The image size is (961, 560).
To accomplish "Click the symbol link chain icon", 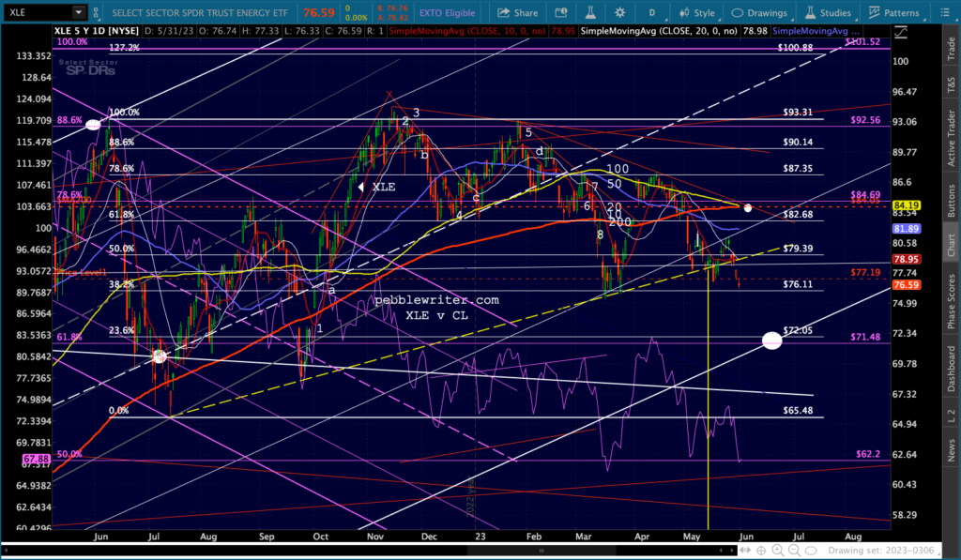I will [x=96, y=12].
